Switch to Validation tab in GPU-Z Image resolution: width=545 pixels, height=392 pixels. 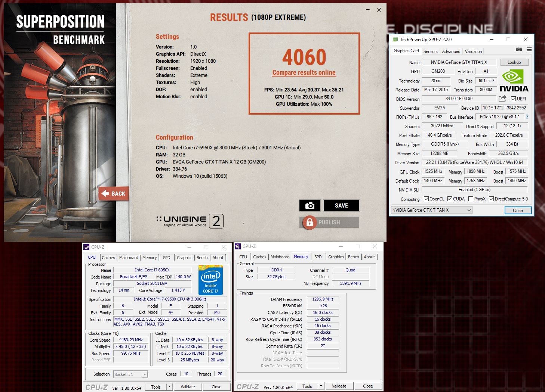pyautogui.click(x=473, y=52)
